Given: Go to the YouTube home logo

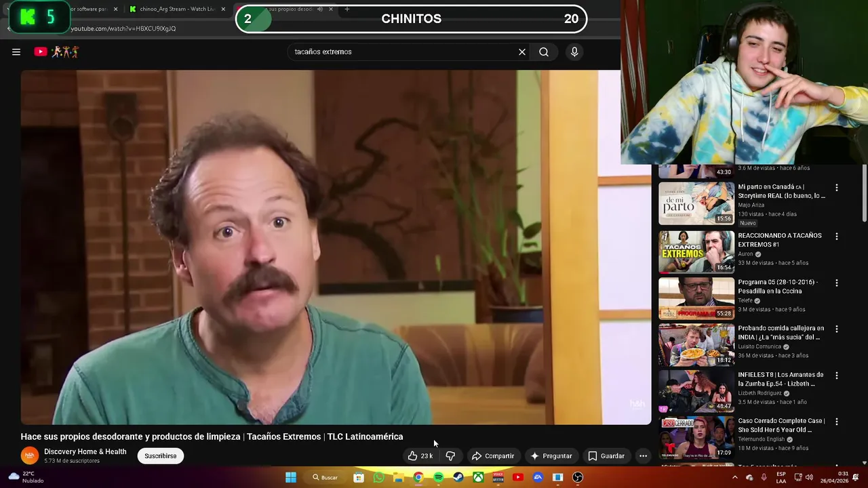Looking at the screenshot, I should (56, 52).
